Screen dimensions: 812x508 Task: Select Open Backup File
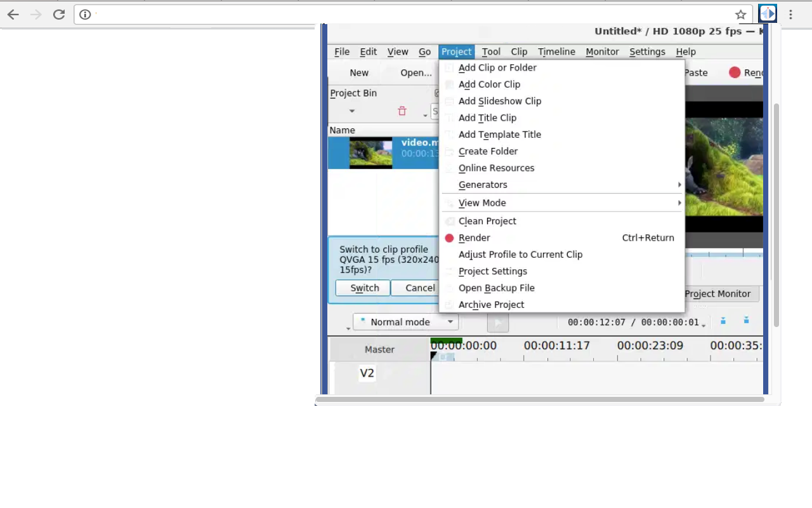point(561,288)
